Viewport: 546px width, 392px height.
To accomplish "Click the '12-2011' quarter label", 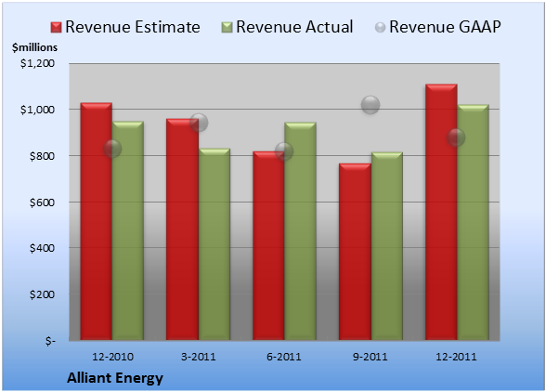I will pyautogui.click(x=456, y=357).
